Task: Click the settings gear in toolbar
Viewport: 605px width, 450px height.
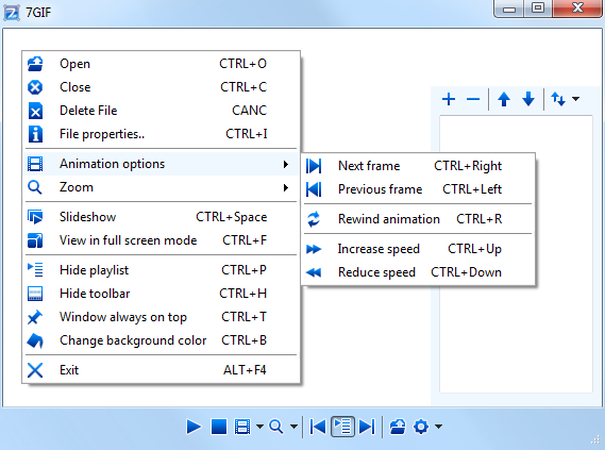Action: pyautogui.click(x=421, y=427)
